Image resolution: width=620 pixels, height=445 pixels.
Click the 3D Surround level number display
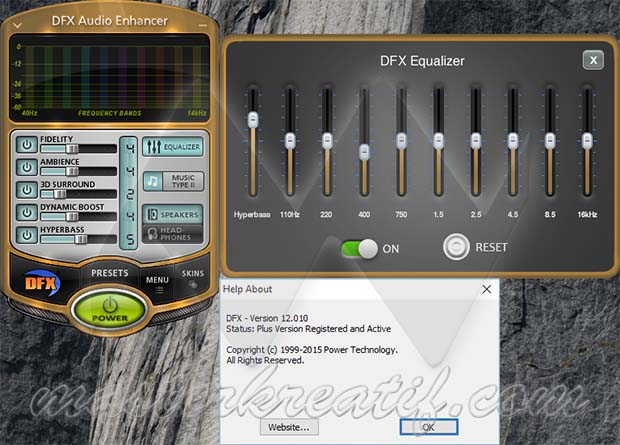(x=129, y=194)
